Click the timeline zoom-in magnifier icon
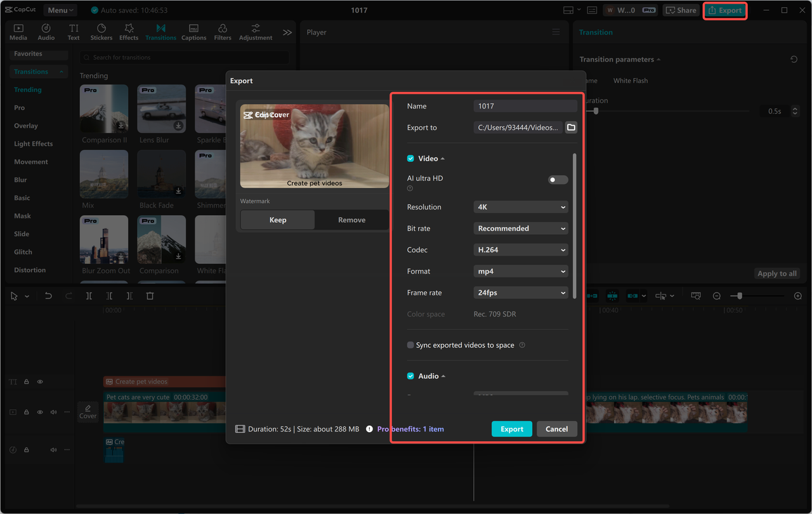The width and height of the screenshot is (812, 514). (x=798, y=296)
